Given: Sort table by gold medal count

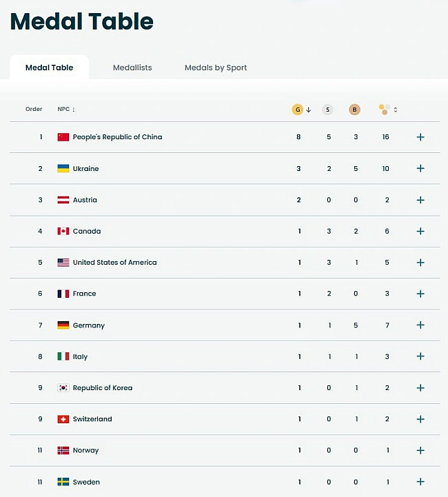Looking at the screenshot, I should point(302,110).
